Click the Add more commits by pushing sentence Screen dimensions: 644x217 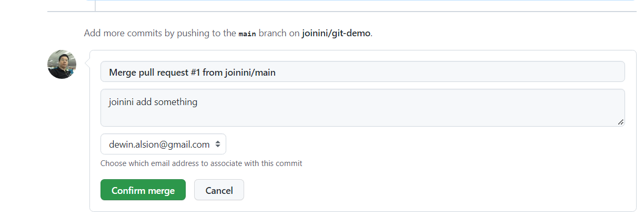coord(228,33)
